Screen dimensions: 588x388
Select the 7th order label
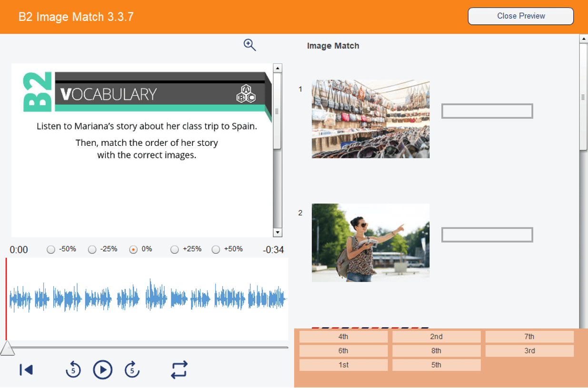click(x=529, y=336)
